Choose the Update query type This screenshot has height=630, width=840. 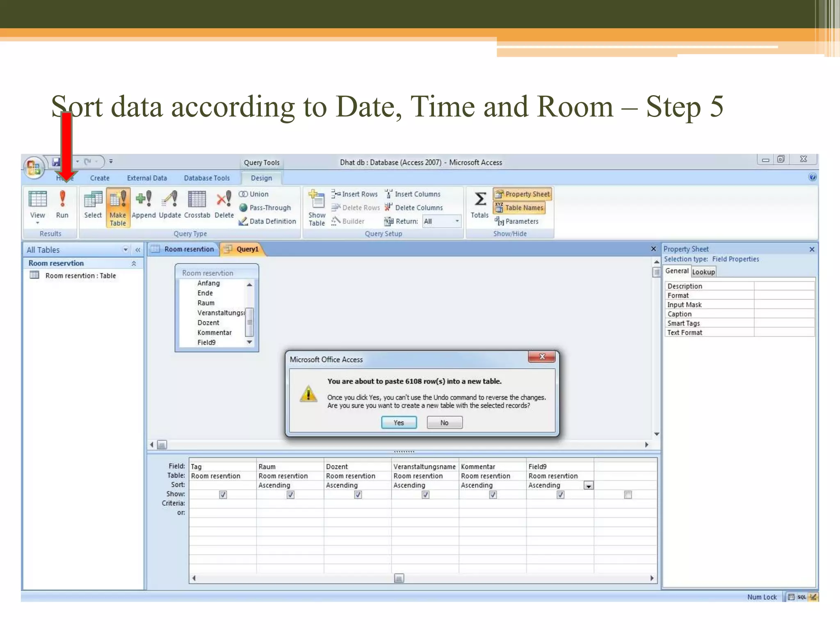(x=170, y=205)
